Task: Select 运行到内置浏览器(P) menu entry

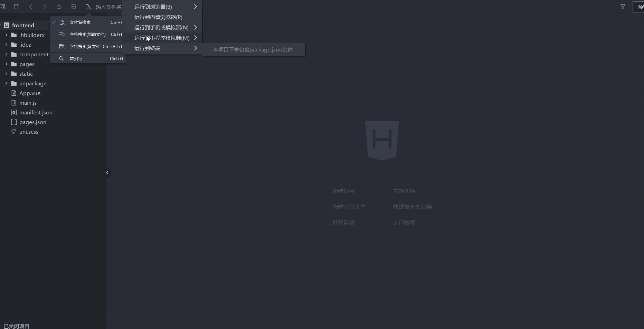Action: 162,17
